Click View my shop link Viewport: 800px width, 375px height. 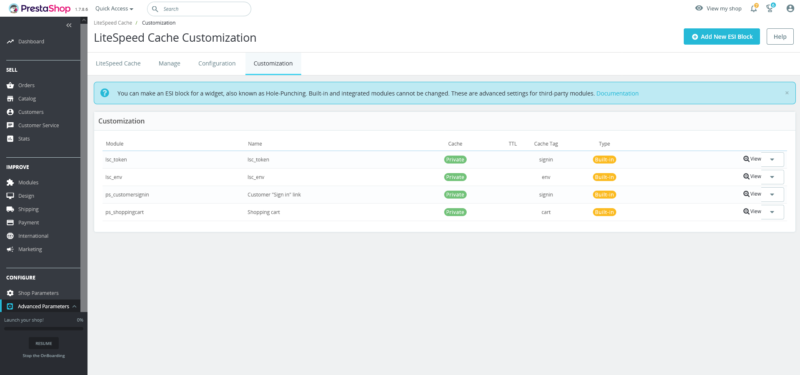click(x=718, y=9)
